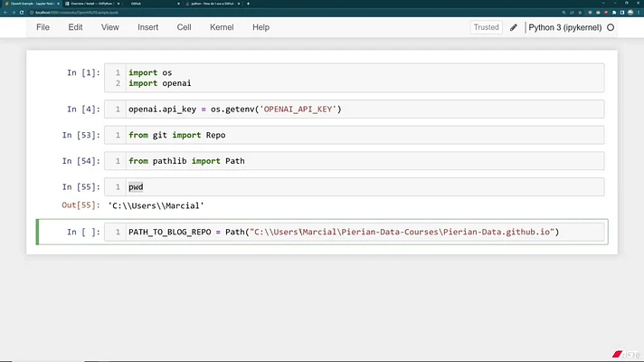Image resolution: width=644 pixels, height=362 pixels.
Task: Switch to the python How do I tab
Action: (x=213, y=4)
